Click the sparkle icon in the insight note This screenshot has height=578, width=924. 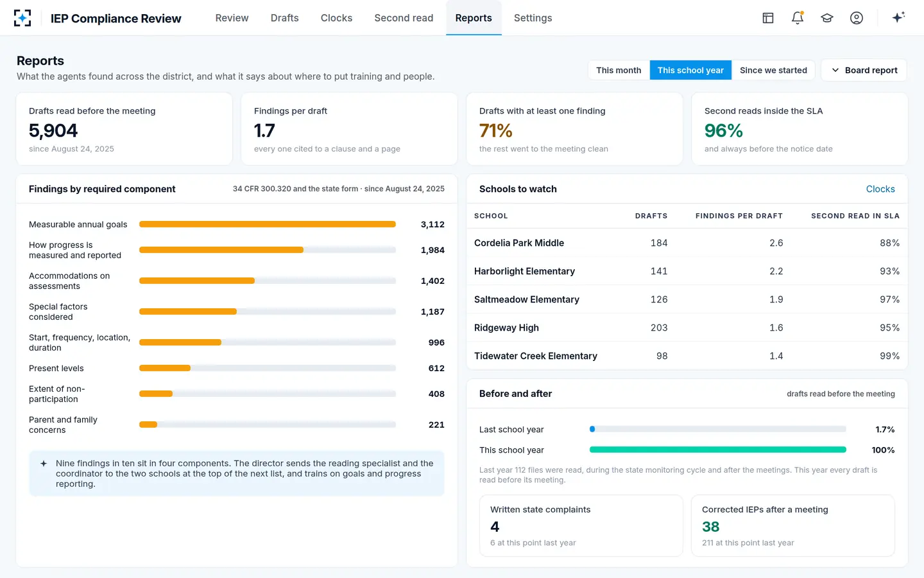pos(44,464)
